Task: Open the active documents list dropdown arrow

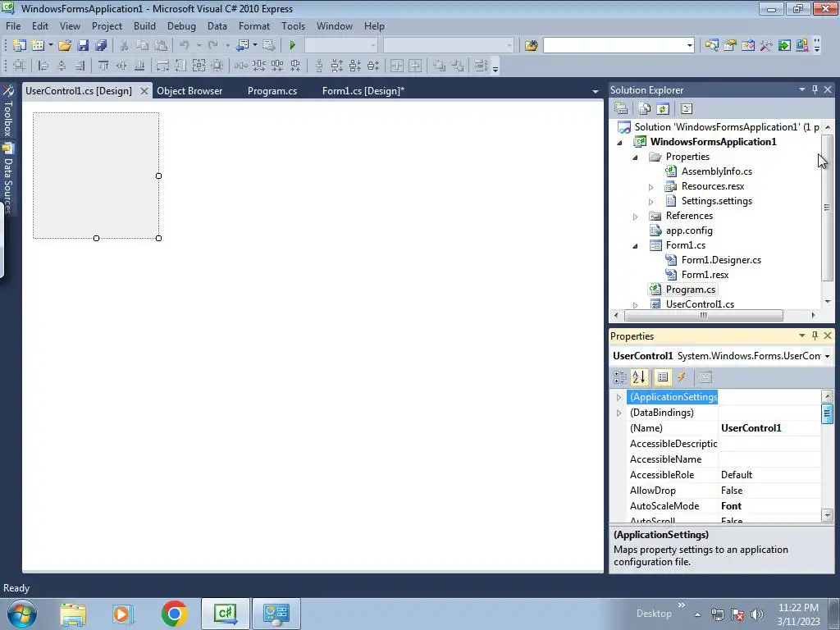Action: (596, 92)
